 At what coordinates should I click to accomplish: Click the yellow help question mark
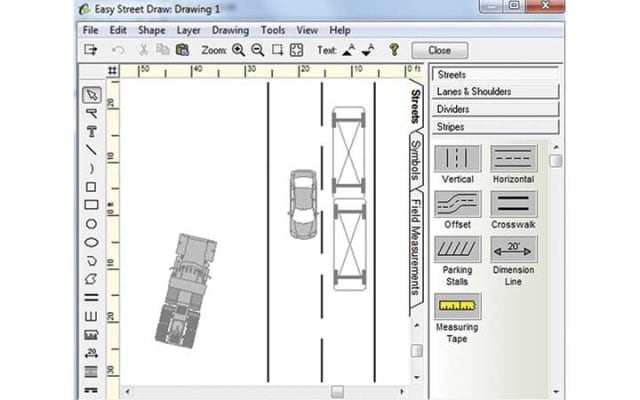(394, 49)
